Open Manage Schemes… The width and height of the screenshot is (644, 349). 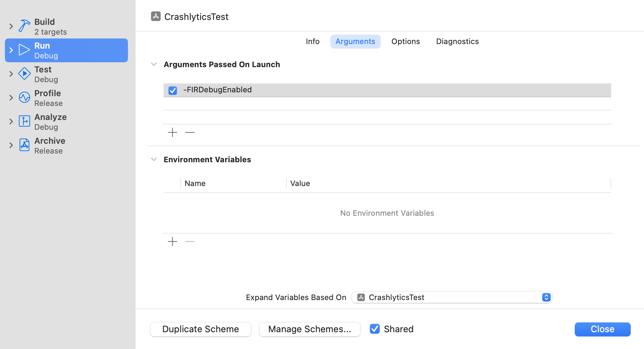[310, 329]
